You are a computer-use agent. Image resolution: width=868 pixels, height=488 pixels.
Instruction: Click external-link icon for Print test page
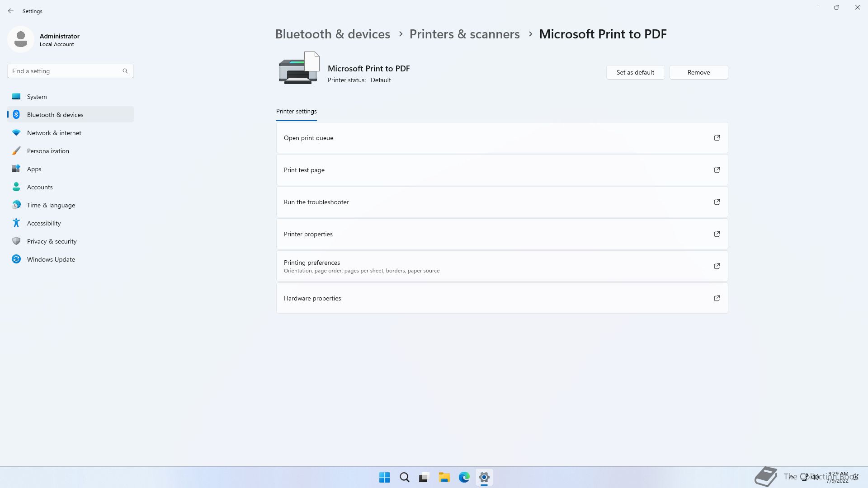tap(717, 170)
